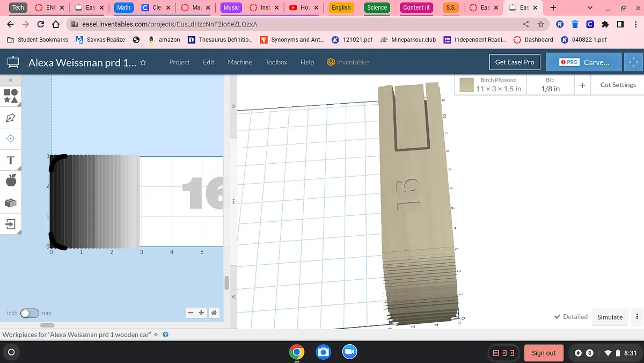
Task: Open the Zoom app on shelf
Action: [350, 352]
